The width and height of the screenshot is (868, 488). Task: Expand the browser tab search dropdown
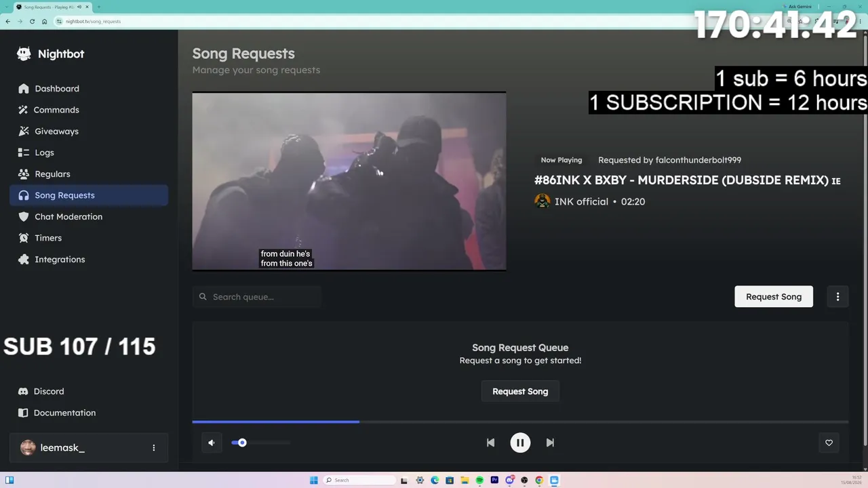click(x=7, y=7)
